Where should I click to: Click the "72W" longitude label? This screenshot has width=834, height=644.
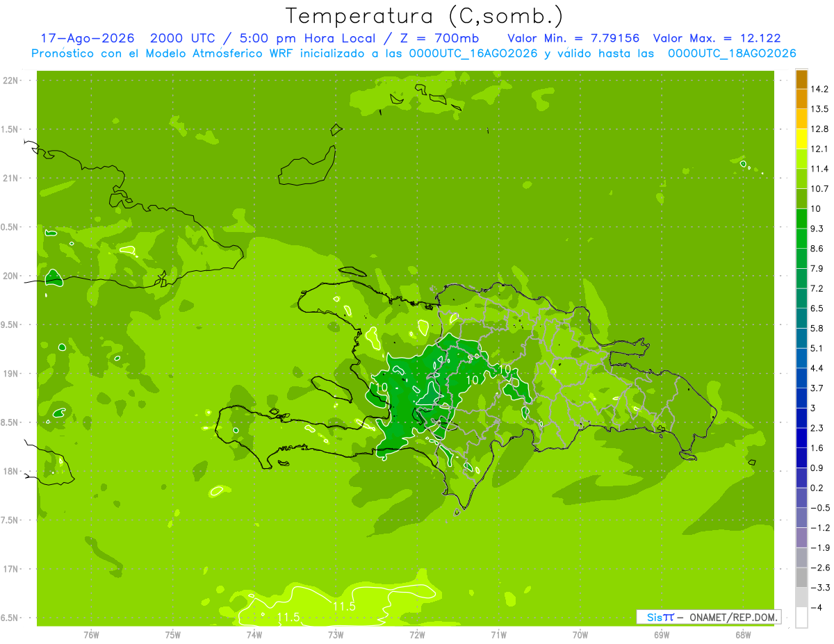click(x=417, y=634)
